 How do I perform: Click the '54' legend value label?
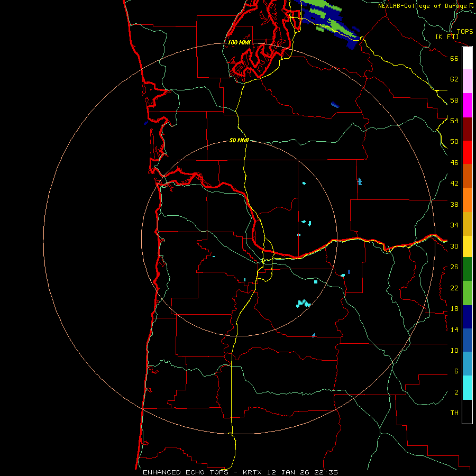pos(454,121)
